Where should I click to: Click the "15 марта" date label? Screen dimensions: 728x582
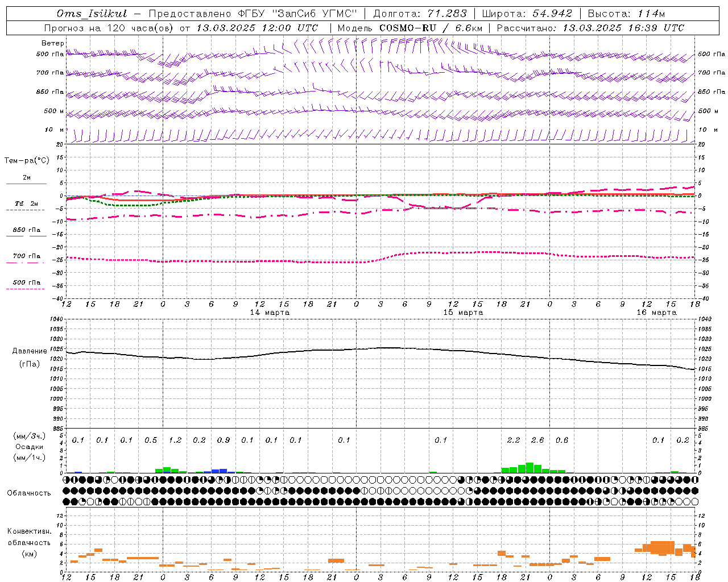click(463, 313)
